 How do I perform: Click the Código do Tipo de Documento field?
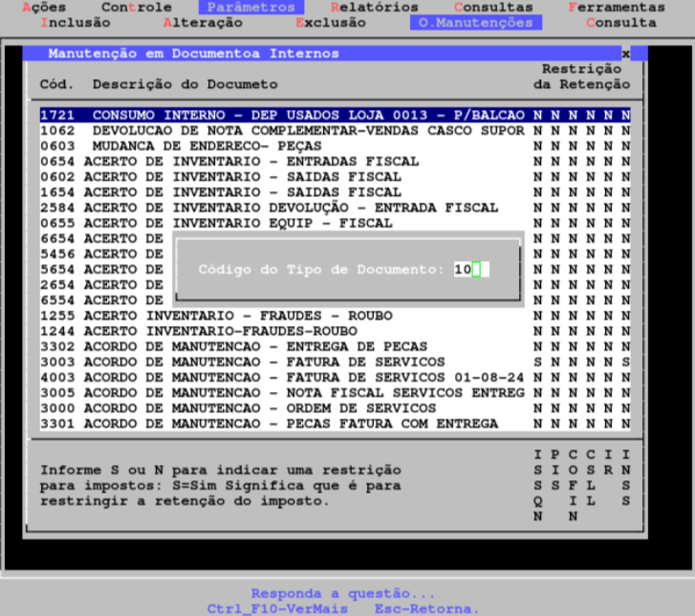pos(470,270)
